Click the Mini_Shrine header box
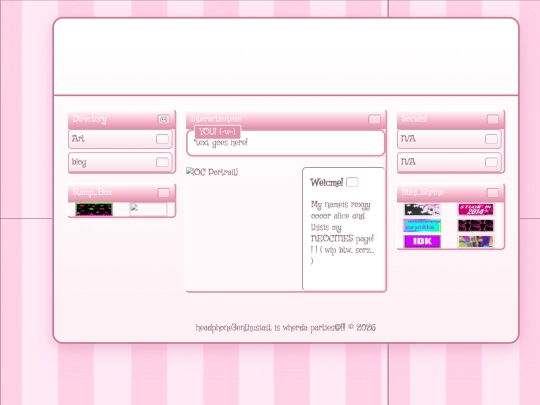This screenshot has height=405, width=540. click(492, 193)
